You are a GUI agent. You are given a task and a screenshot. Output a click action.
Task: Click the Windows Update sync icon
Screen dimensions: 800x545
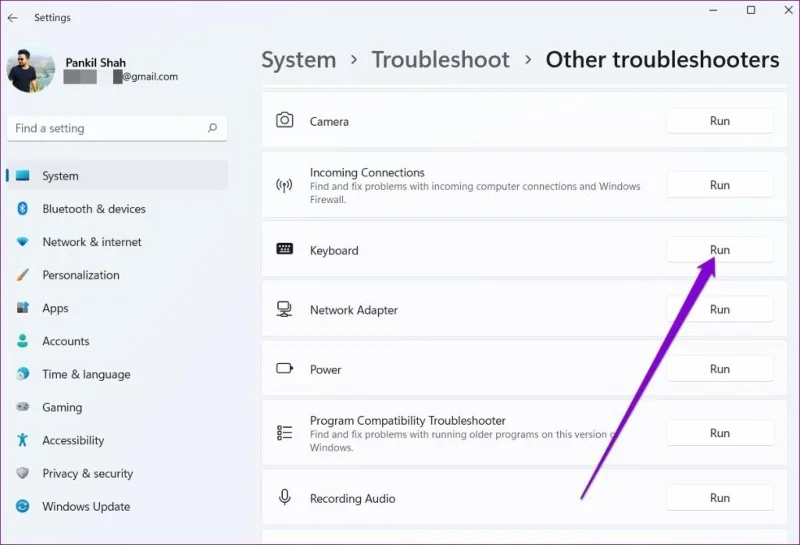tap(22, 506)
